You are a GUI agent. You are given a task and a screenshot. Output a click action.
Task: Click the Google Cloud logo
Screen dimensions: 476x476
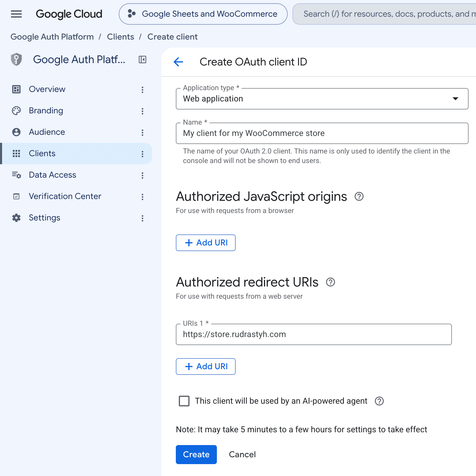coord(69,14)
